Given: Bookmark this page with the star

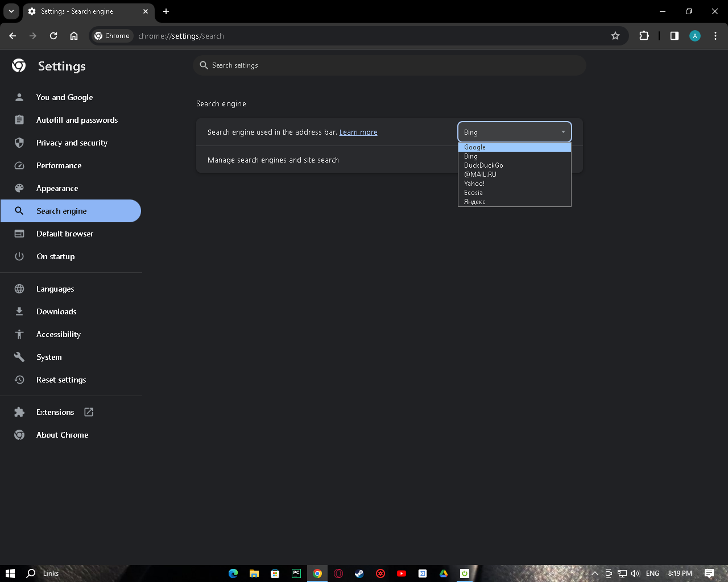Looking at the screenshot, I should point(615,36).
